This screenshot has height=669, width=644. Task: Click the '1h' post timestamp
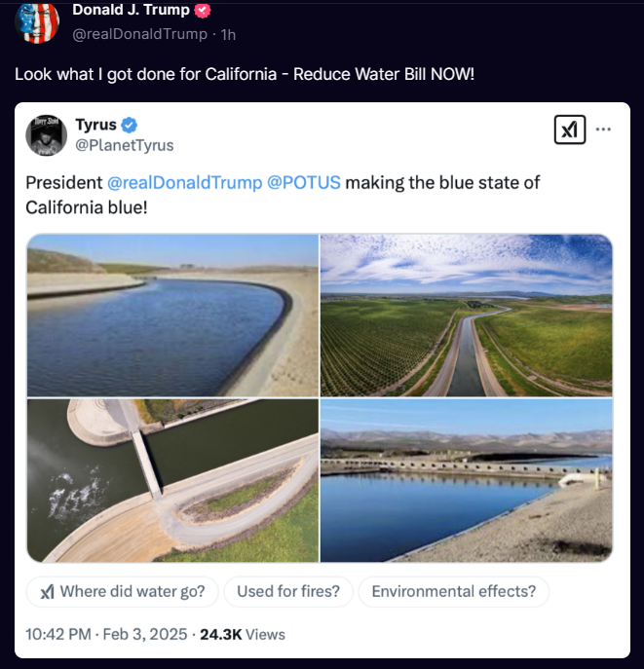click(x=228, y=34)
